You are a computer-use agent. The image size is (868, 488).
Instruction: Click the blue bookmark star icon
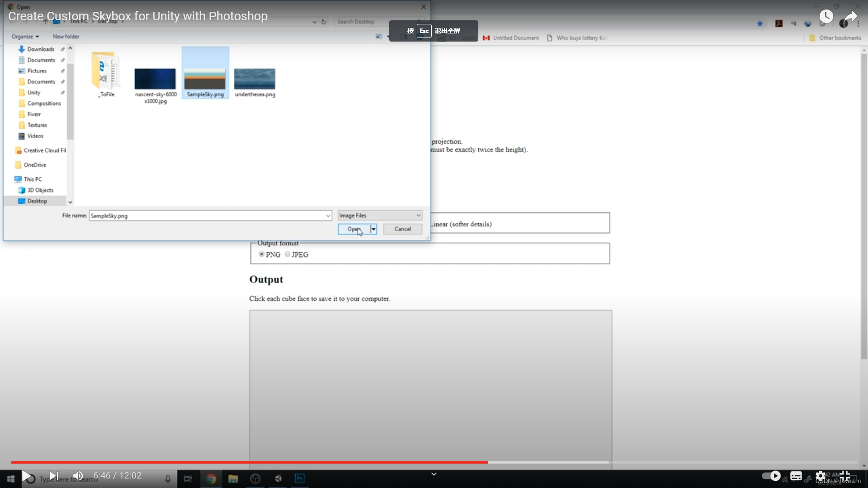[x=760, y=23]
